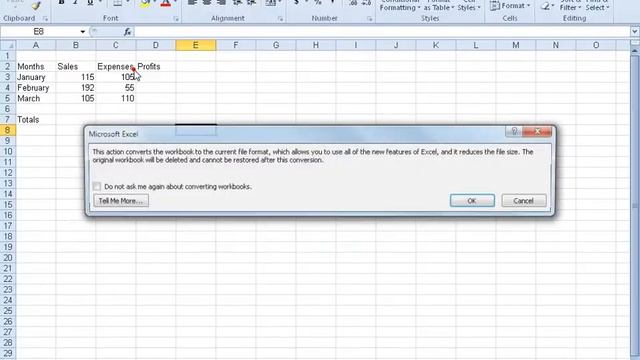Image resolution: width=640 pixels, height=360 pixels.
Task: Open the Alignment group dialog launcher
Action: click(x=280, y=19)
